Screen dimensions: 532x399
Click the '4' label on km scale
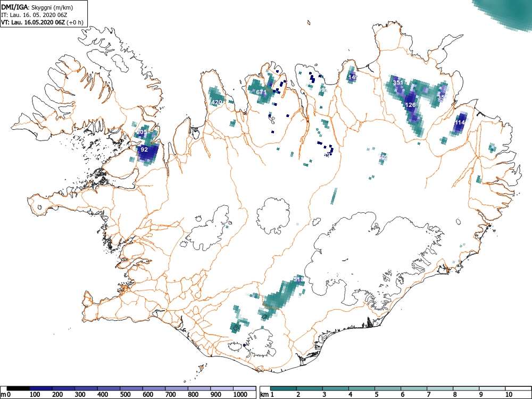(x=350, y=395)
